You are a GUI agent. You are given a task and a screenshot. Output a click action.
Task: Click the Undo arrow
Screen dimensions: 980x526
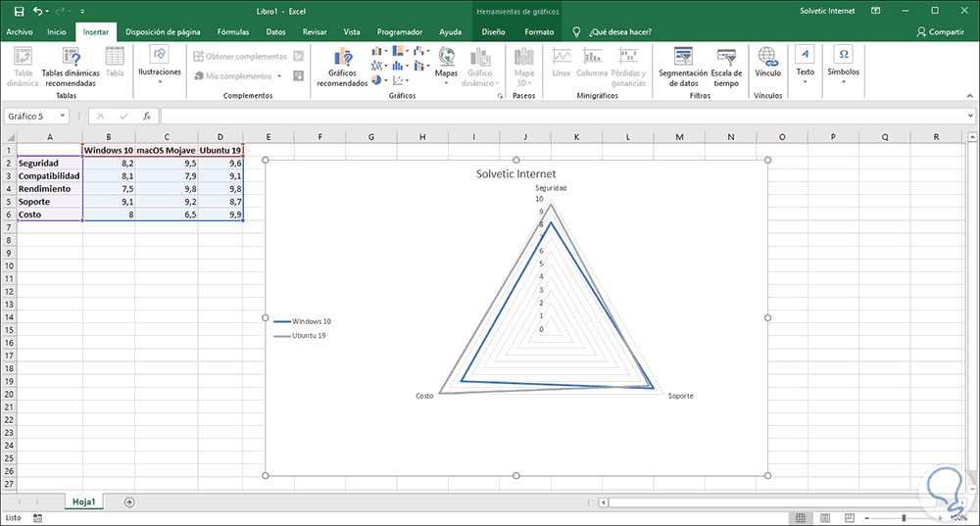(x=37, y=11)
